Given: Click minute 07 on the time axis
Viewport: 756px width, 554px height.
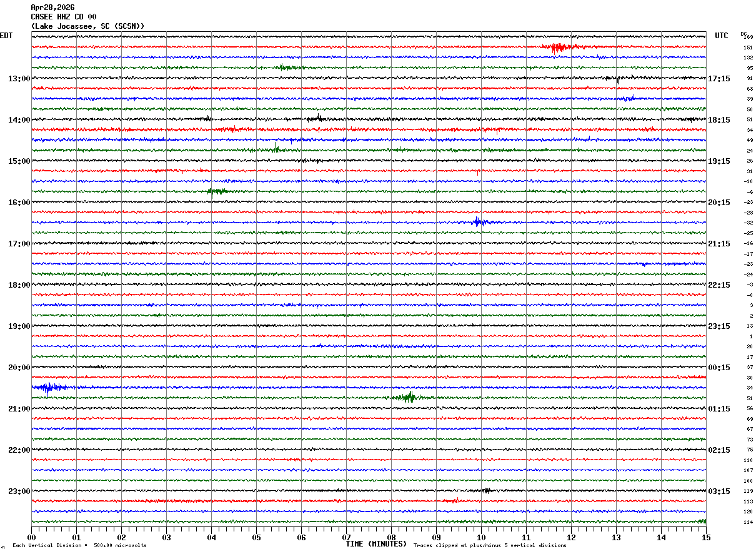Looking at the screenshot, I should click(x=346, y=537).
